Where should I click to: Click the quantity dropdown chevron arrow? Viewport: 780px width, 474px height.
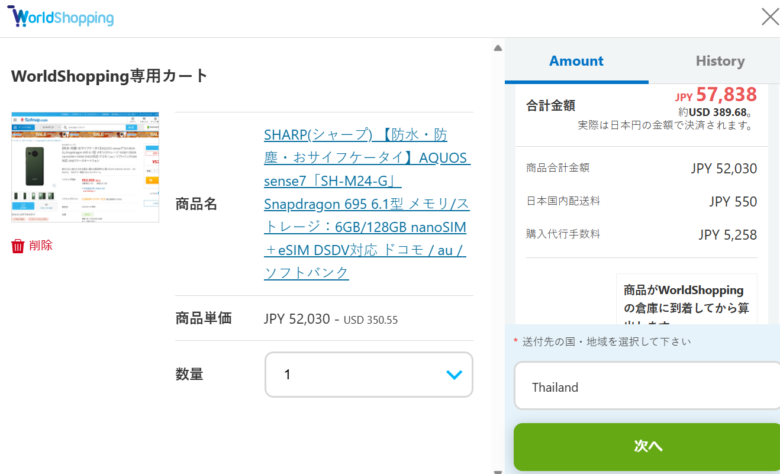click(x=454, y=375)
